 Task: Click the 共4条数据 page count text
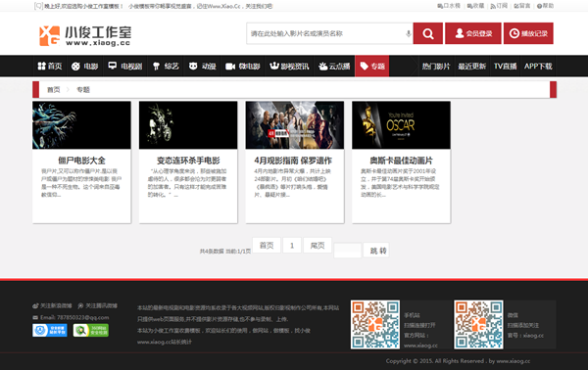point(225,252)
